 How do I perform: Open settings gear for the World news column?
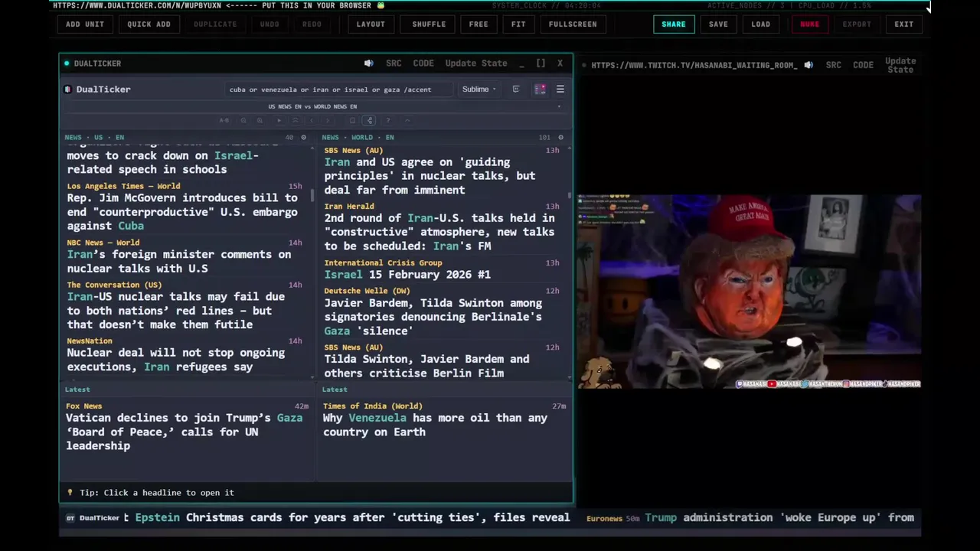[560, 138]
